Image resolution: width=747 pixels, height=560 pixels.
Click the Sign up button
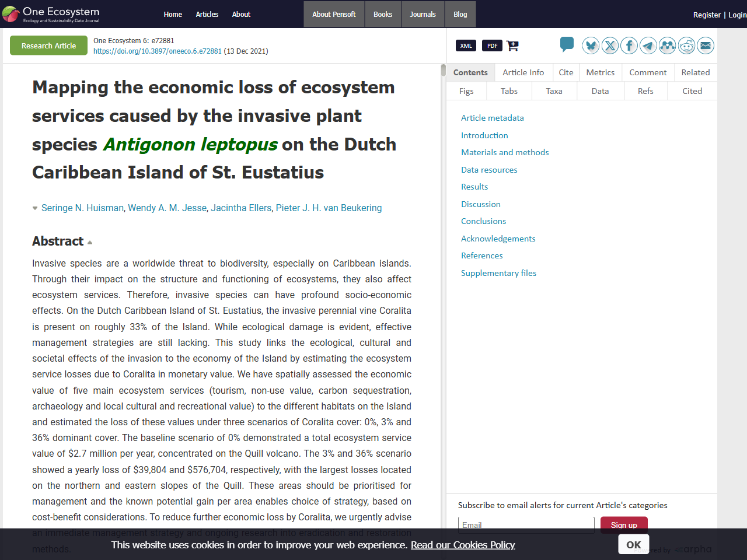point(624,525)
